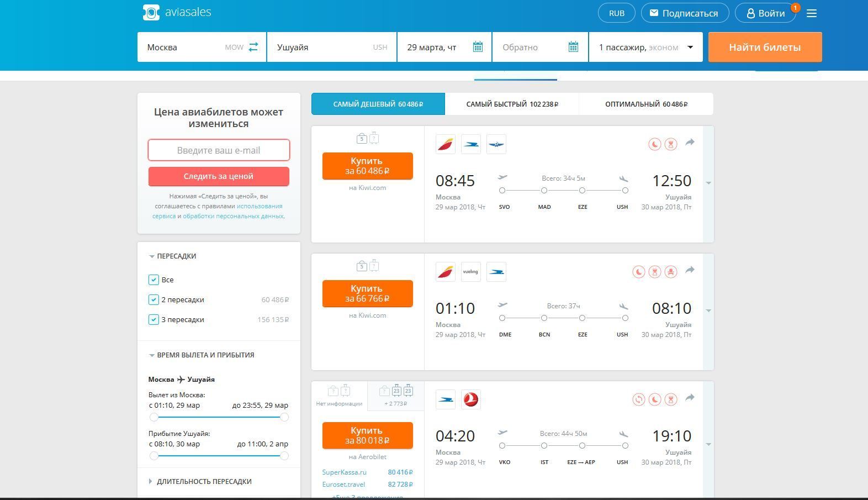This screenshot has height=500, width=868.
Task: Click the email input field
Action: click(x=219, y=150)
